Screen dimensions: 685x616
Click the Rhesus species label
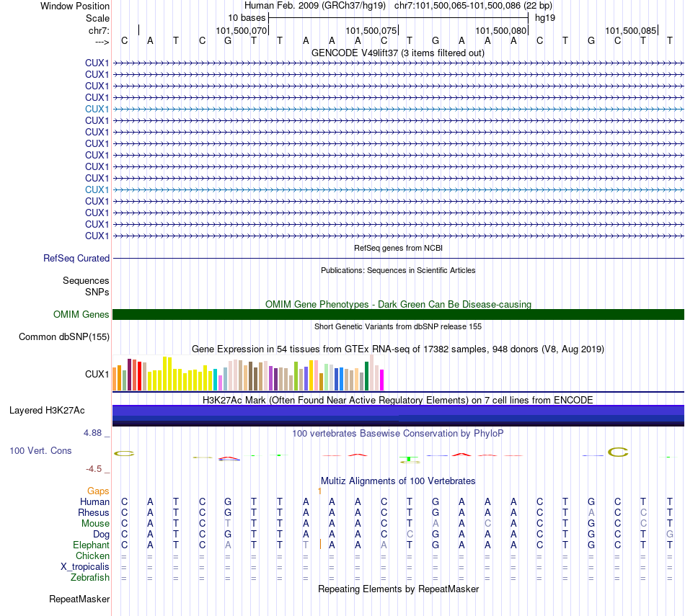tap(94, 512)
